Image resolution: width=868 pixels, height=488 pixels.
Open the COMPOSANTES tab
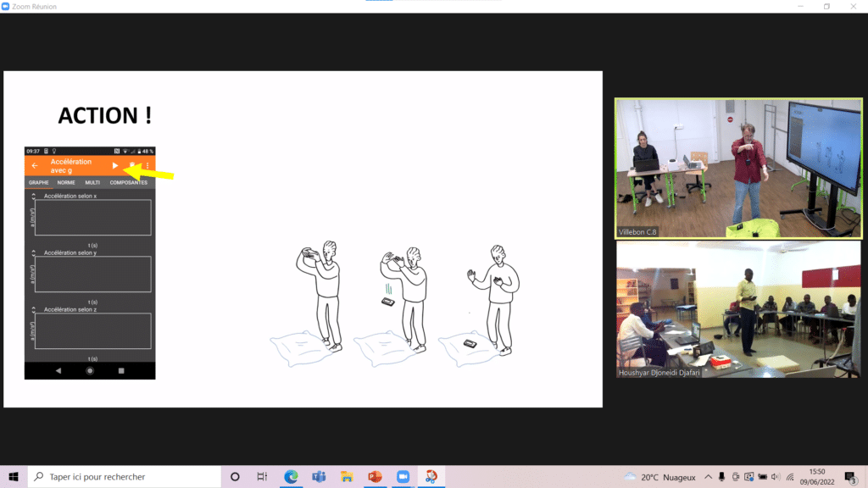[128, 182]
